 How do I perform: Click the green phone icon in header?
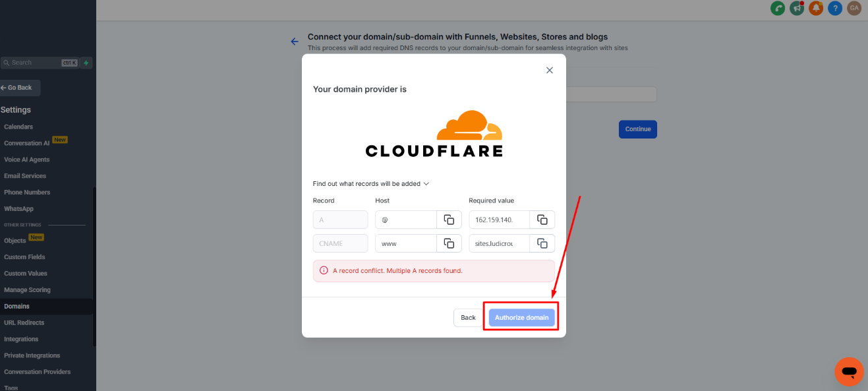[x=778, y=9]
